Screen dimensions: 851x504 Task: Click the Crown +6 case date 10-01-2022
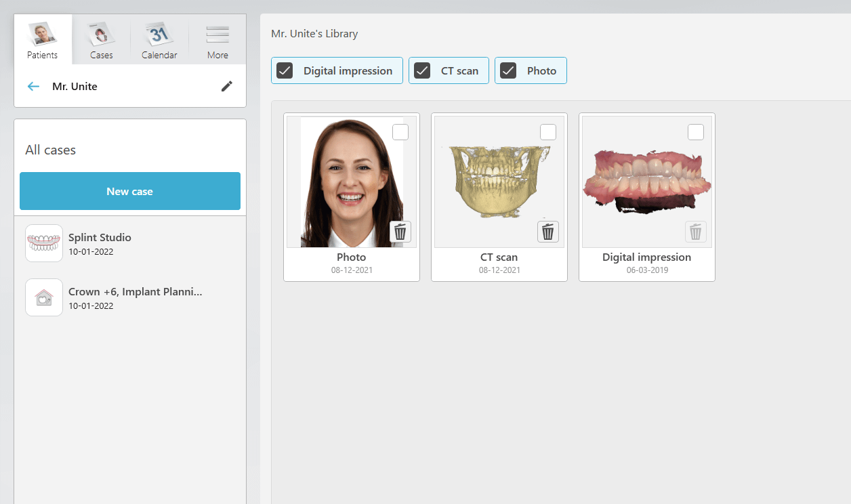[91, 306]
